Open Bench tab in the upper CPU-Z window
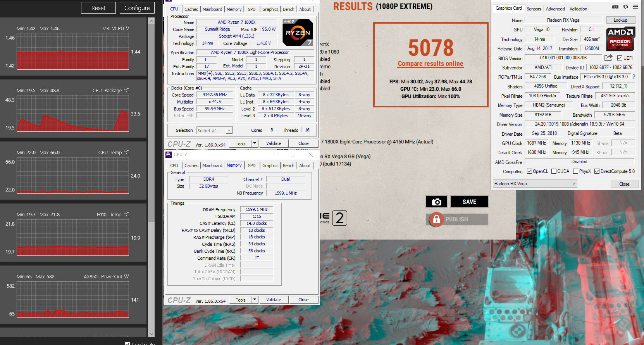The height and width of the screenshot is (345, 644). tap(289, 9)
